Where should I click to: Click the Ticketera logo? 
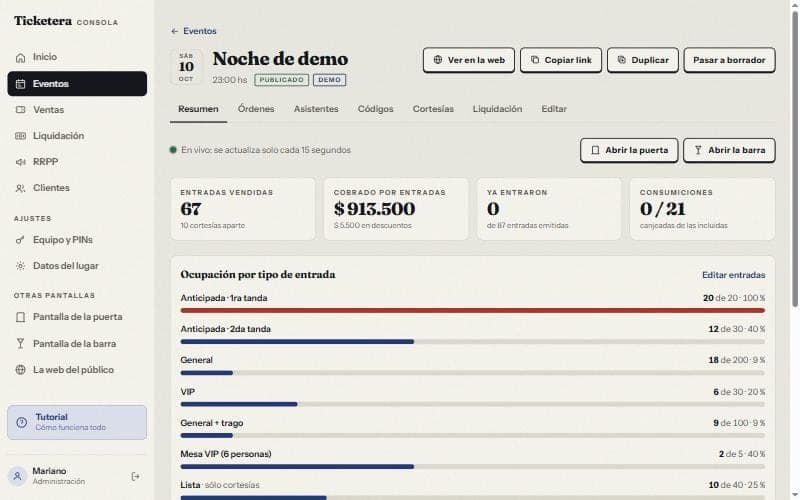tap(43, 21)
